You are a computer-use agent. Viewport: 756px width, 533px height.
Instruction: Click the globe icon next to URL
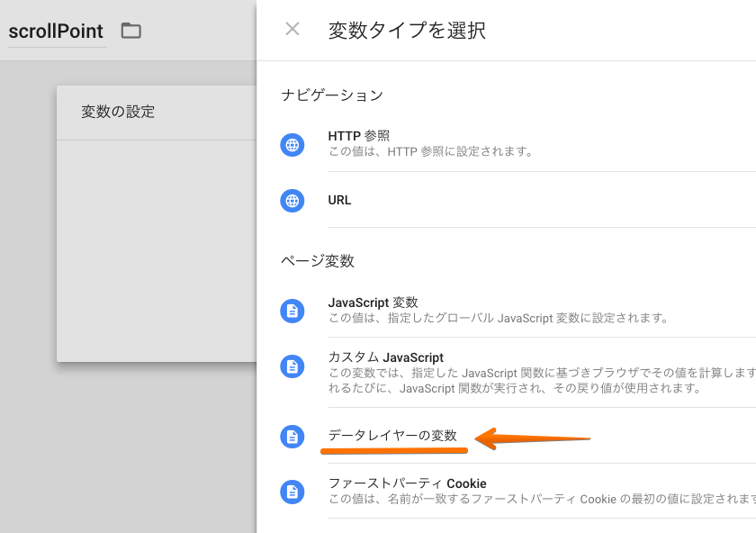click(292, 201)
